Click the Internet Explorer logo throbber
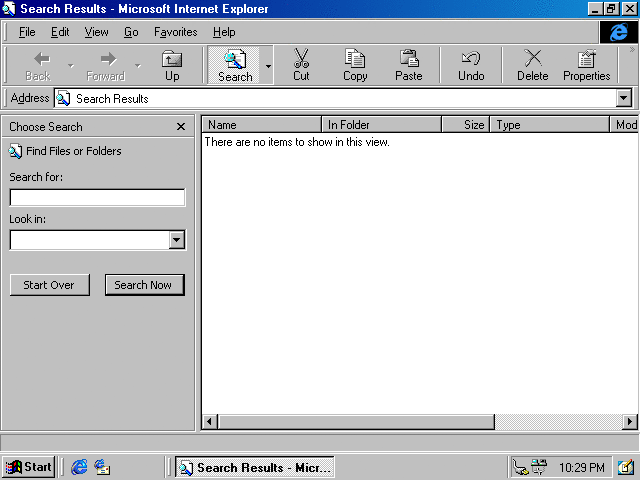This screenshot has width=640, height=480. 618,32
